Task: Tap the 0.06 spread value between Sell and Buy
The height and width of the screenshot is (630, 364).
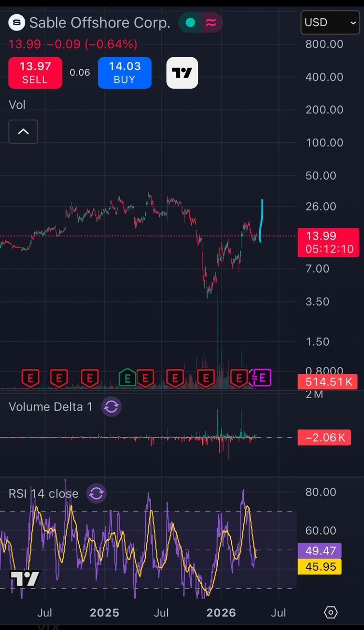Action: 80,72
